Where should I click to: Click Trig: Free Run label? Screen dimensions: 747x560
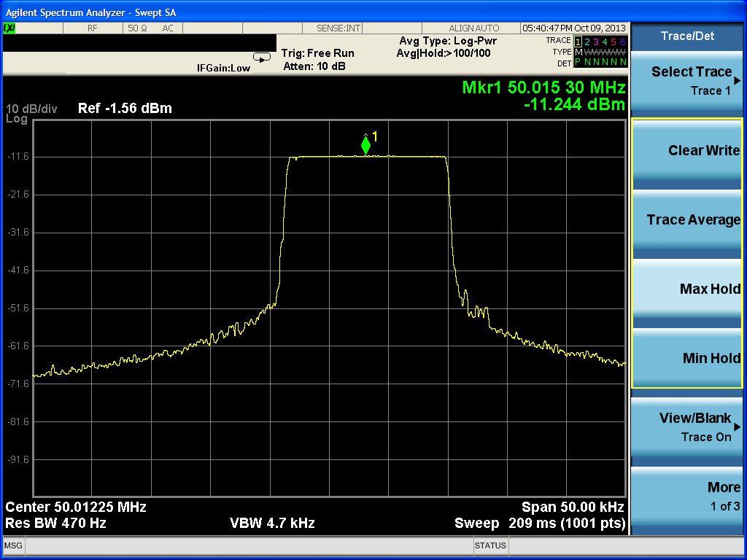point(318,53)
